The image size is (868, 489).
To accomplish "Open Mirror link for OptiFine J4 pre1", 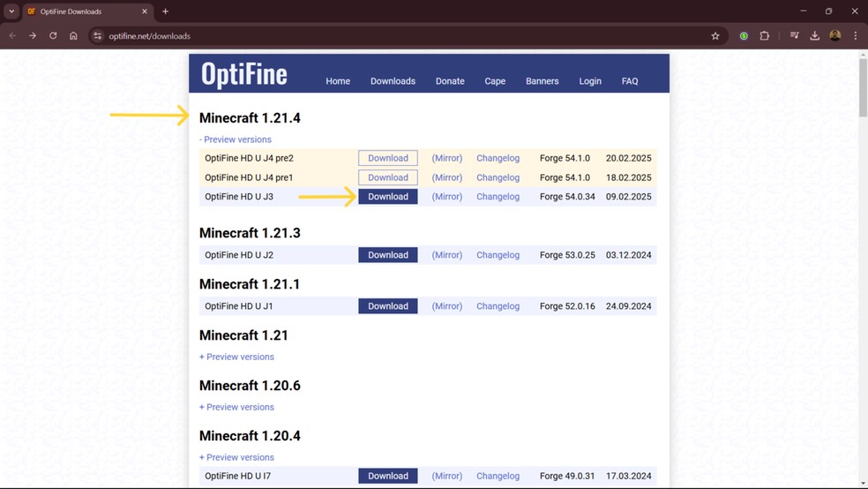I will tap(446, 177).
